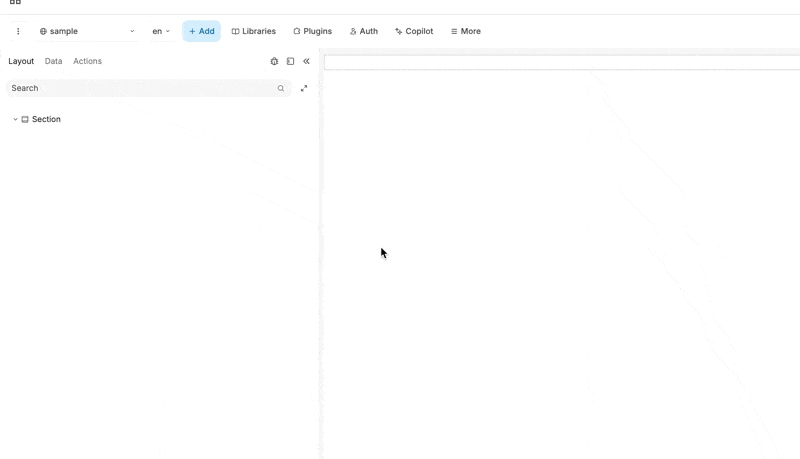Open the three-dot options menu

click(18, 31)
